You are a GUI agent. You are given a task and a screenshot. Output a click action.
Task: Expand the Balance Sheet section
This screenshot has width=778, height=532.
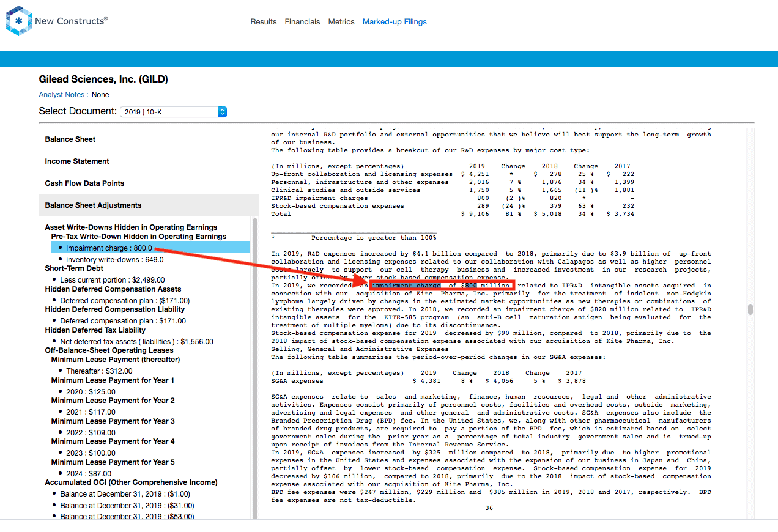(149, 139)
